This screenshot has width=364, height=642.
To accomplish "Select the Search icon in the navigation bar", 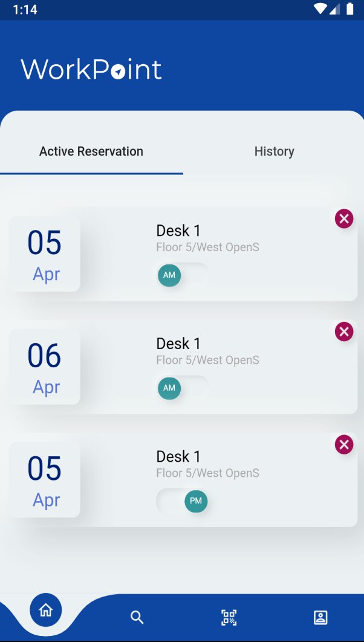I will click(137, 617).
